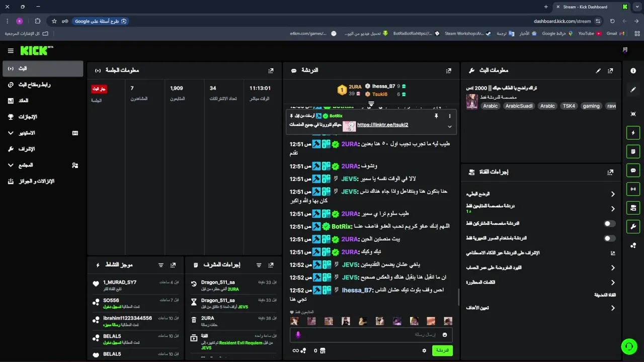The image size is (644, 362).
Task: Click the send message (إرسال رسالة) input field
Action: click(x=371, y=335)
